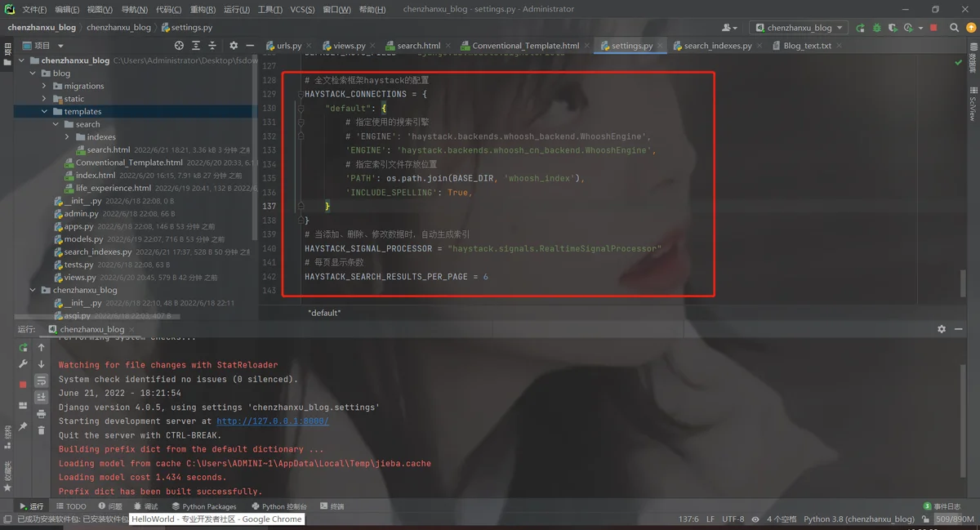980x530 pixels.
Task: Open the 重构(R) menu
Action: (x=203, y=9)
